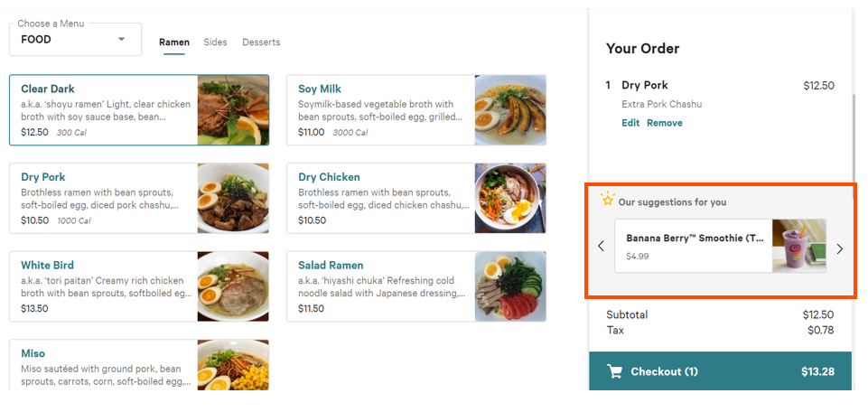Click the Dry Chicken ramen photo
This screenshot has width=868, height=412.
510,198
